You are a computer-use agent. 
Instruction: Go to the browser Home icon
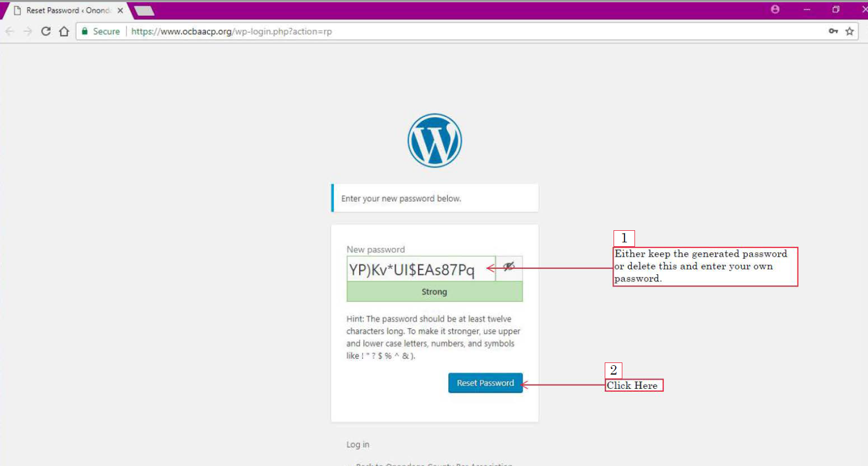pos(64,31)
